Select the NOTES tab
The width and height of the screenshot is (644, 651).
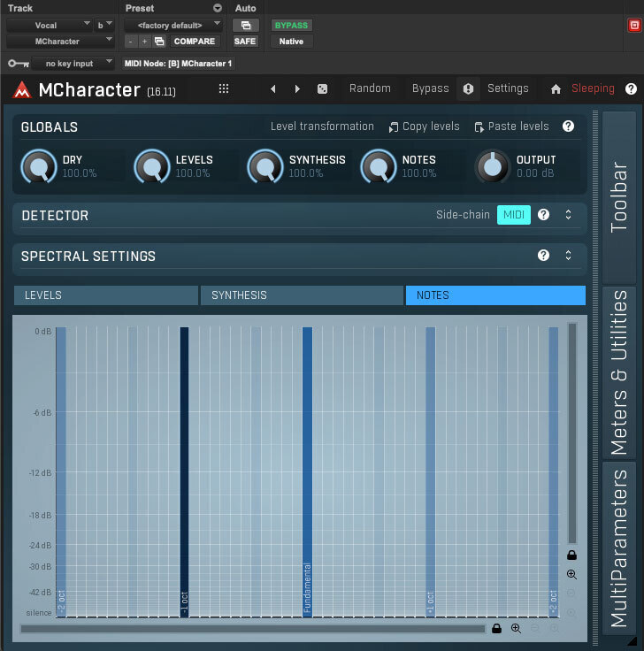pyautogui.click(x=495, y=295)
